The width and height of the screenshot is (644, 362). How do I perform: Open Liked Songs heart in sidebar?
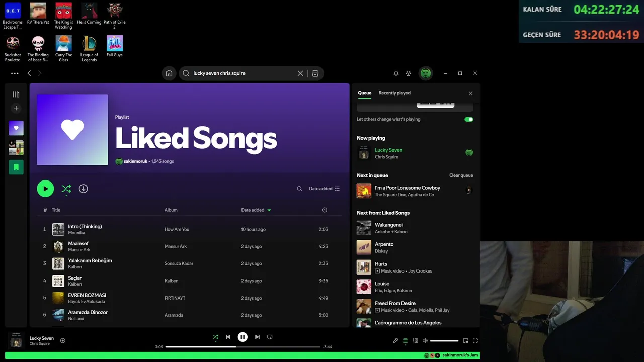click(x=16, y=128)
